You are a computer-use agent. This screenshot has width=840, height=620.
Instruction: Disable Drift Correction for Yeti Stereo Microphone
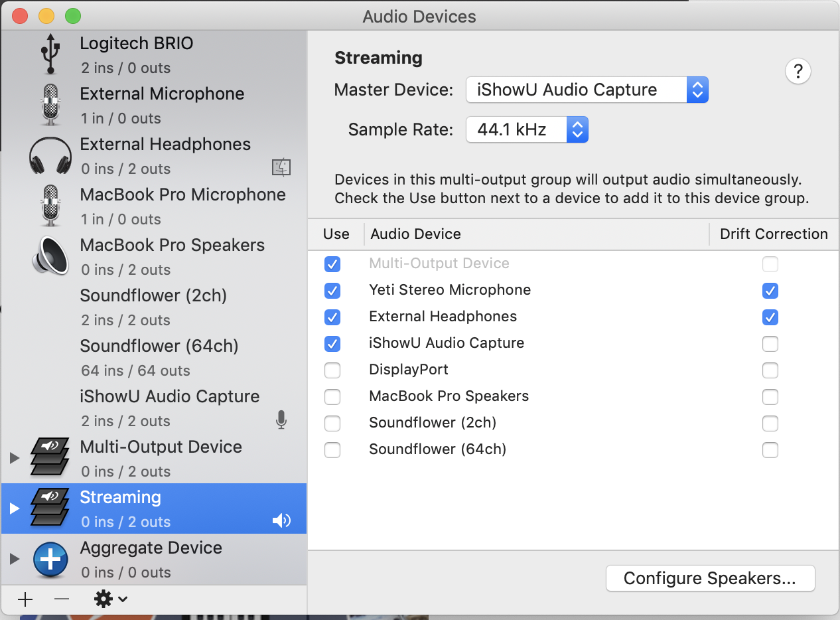tap(770, 291)
